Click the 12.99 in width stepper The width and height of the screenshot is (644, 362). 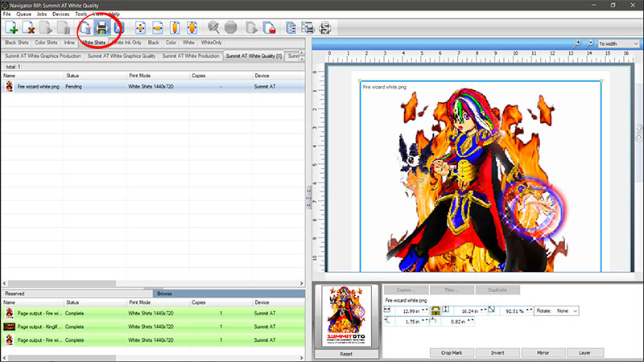(x=425, y=310)
